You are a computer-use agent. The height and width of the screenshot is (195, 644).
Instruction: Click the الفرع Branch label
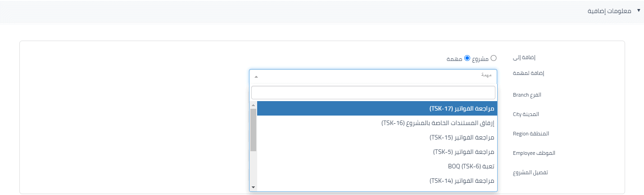tap(527, 95)
